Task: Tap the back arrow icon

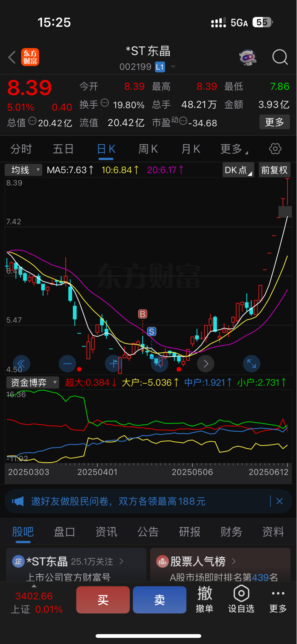Action: click(12, 57)
